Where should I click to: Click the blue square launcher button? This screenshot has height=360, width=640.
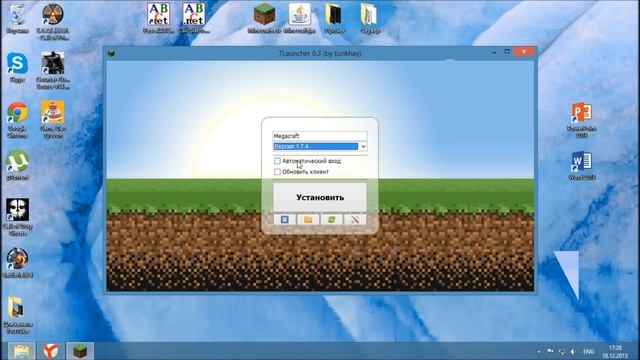tap(284, 220)
